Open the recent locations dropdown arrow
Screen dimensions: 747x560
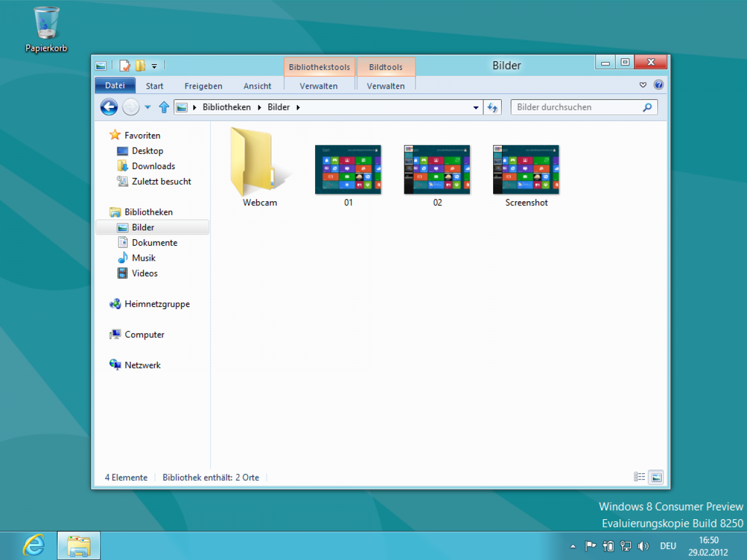click(148, 107)
